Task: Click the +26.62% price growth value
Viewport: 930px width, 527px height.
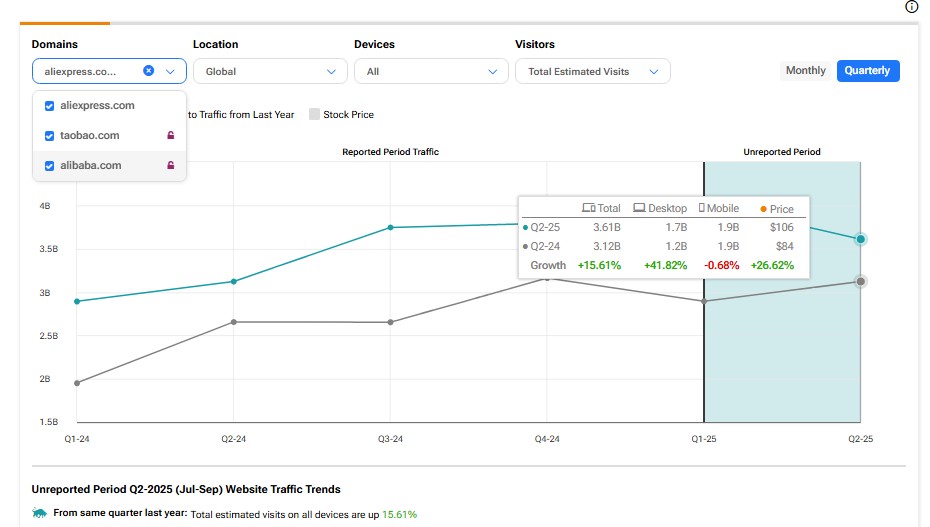Action: coord(772,265)
